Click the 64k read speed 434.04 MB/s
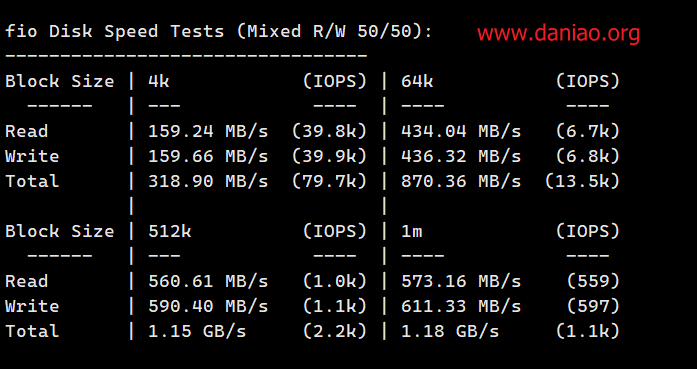The width and height of the screenshot is (697, 369). pyautogui.click(x=461, y=131)
